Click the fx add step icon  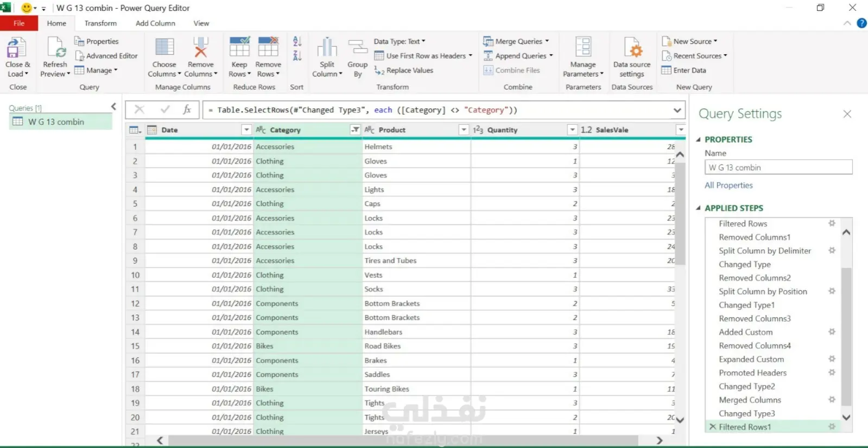(187, 110)
